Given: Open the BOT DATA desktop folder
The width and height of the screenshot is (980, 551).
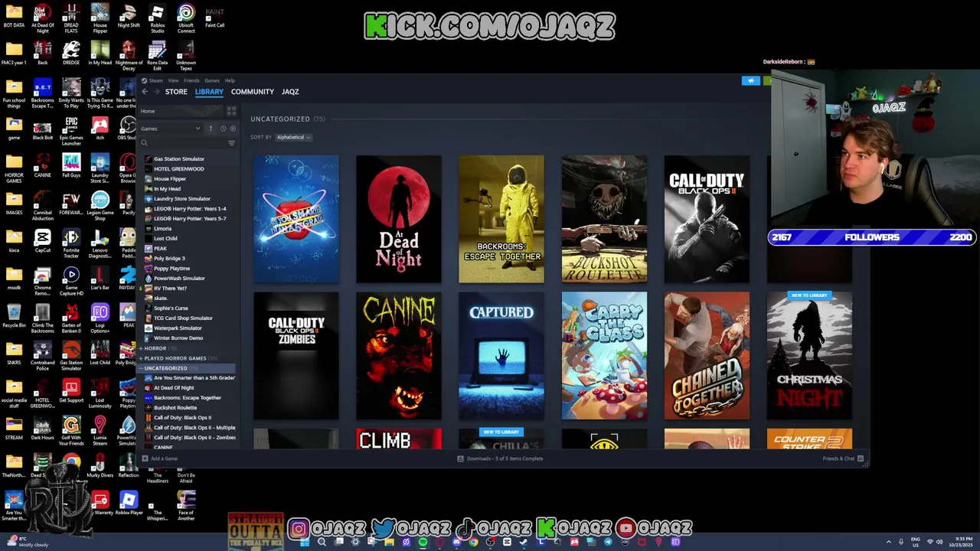Looking at the screenshot, I should tap(14, 16).
